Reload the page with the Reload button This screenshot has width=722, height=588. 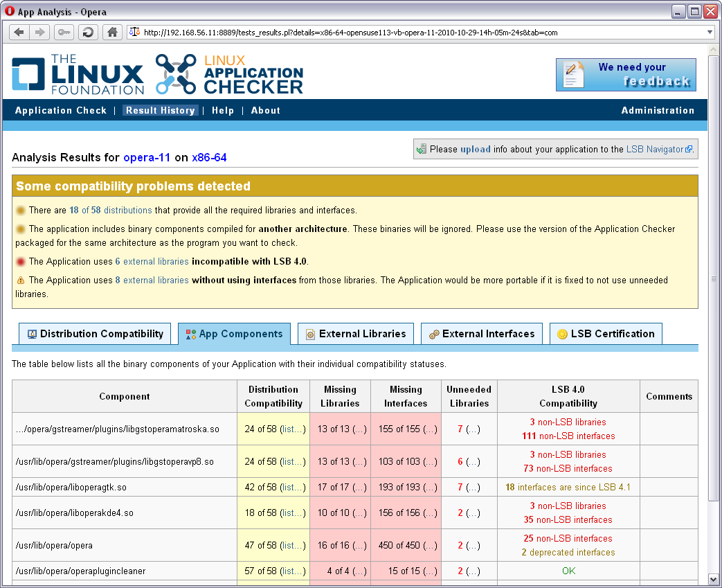88,33
